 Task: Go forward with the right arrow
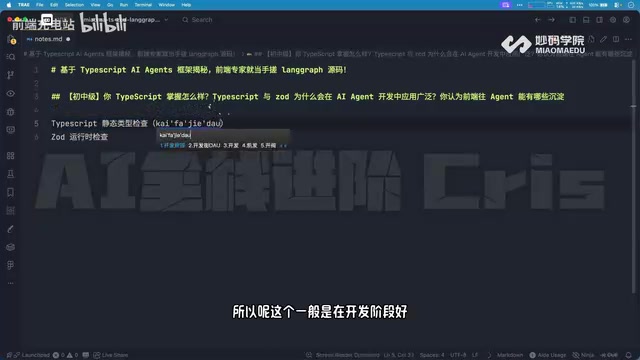click(551, 20)
